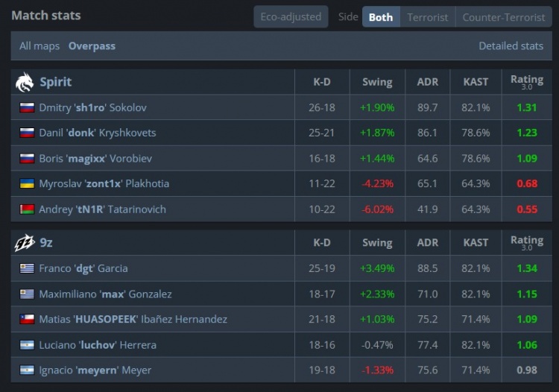Switch to the All maps tab
The height and width of the screenshot is (392, 559).
40,46
